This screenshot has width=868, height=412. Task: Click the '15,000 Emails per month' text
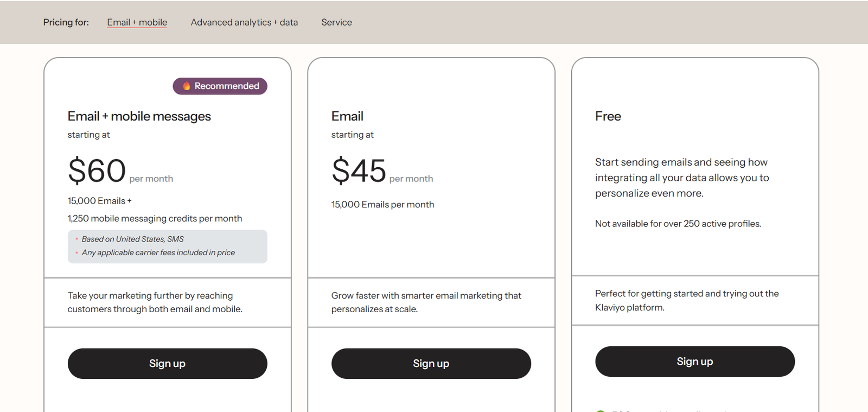click(382, 205)
